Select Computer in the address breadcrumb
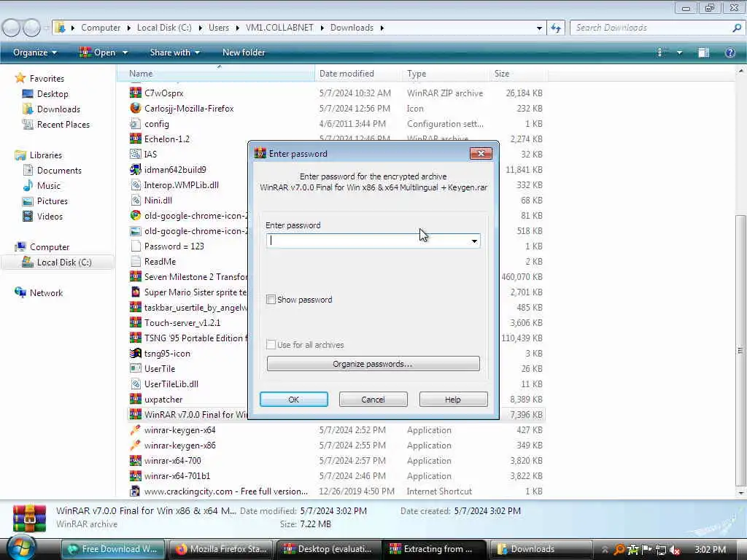This screenshot has width=747, height=560. [101, 28]
